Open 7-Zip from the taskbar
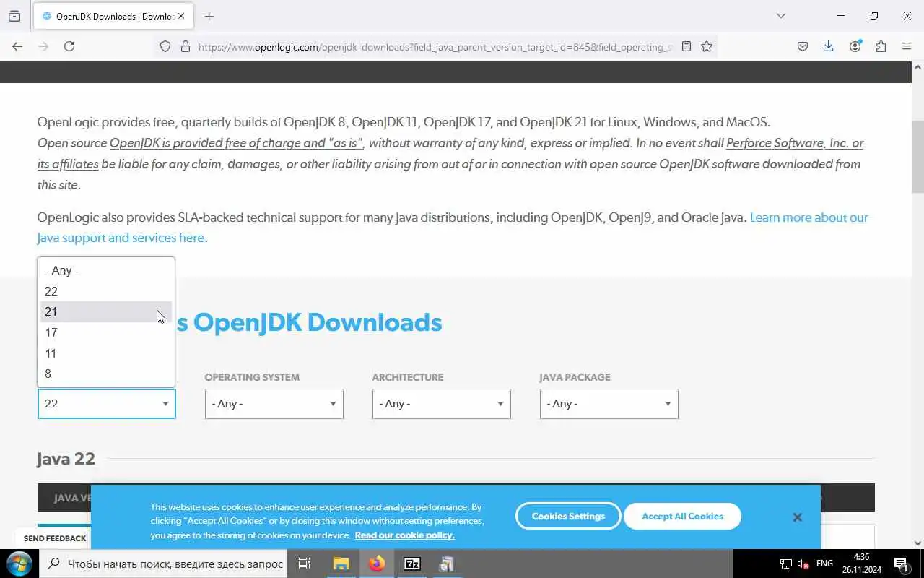 pos(412,564)
